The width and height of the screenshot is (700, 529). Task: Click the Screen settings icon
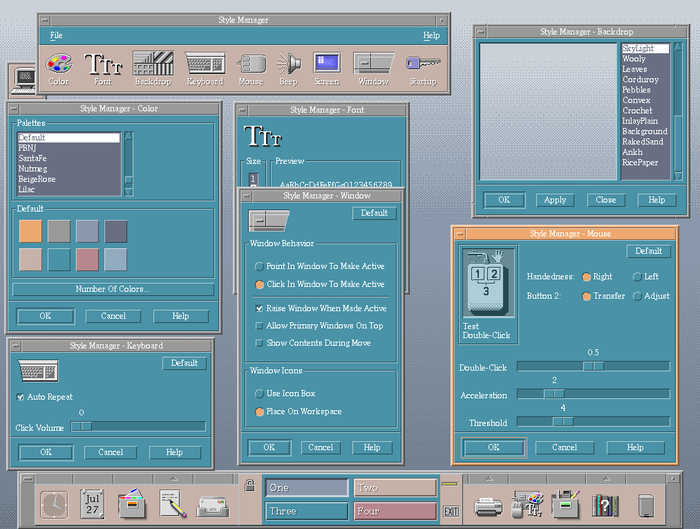pyautogui.click(x=326, y=64)
